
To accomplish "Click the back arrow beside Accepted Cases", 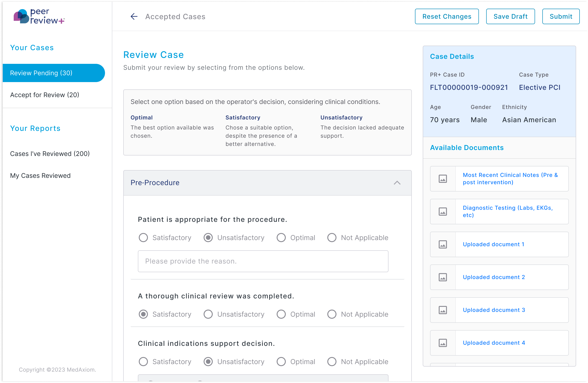I will (134, 16).
